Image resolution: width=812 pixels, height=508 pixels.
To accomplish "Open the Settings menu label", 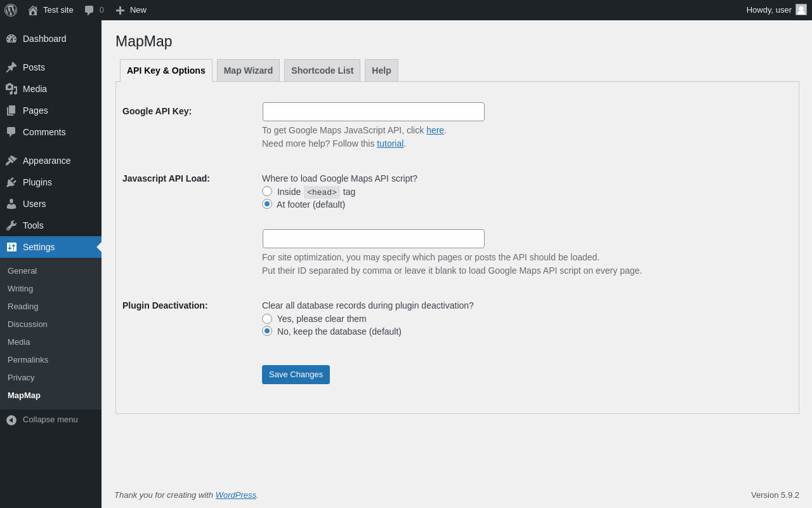I will pos(39,247).
